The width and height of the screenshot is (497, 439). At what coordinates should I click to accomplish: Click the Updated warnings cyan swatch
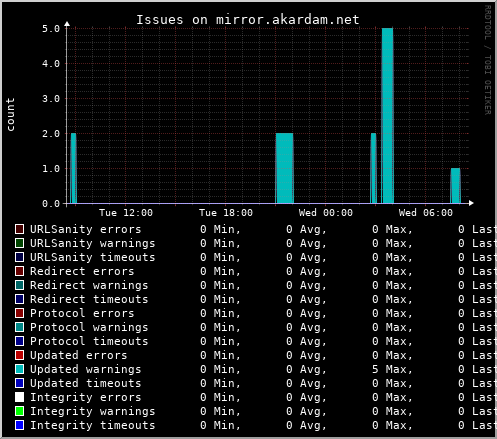point(19,369)
